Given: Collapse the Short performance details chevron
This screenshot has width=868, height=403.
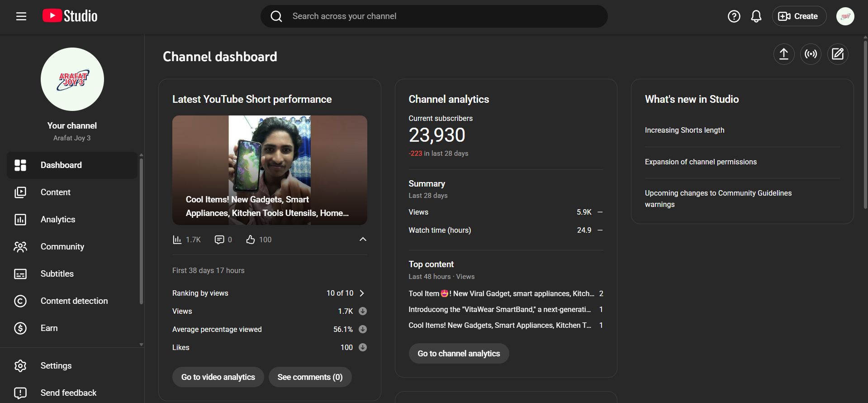Looking at the screenshot, I should coord(363,239).
